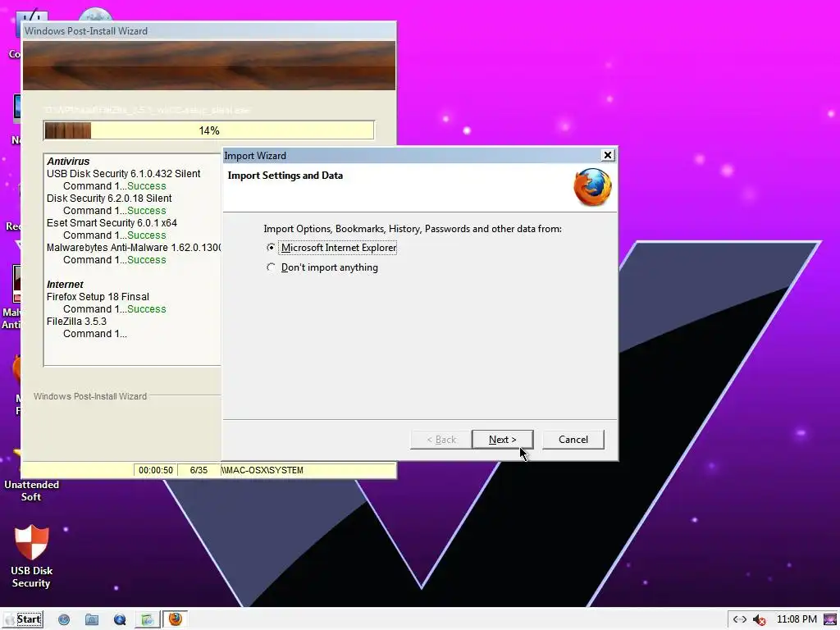The height and width of the screenshot is (630, 840).
Task: Open the compass browser icon in taskbar
Action: tap(64, 620)
